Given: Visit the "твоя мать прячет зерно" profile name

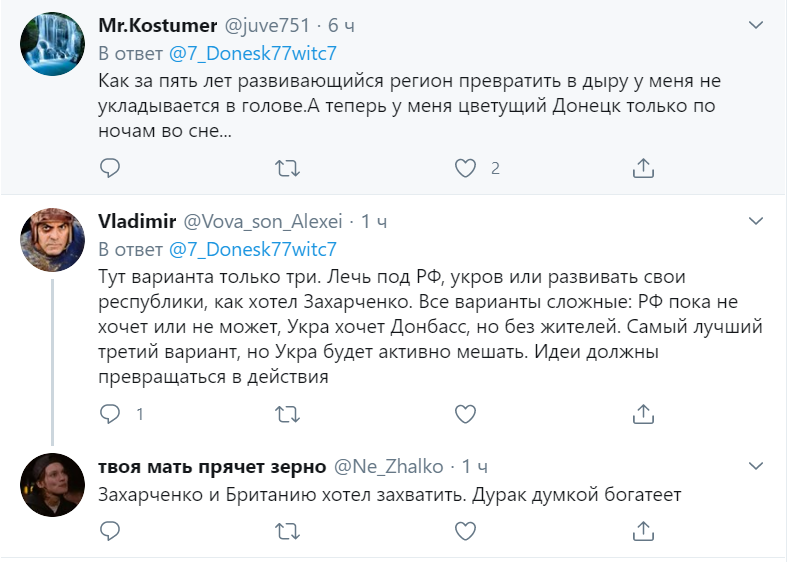Looking at the screenshot, I should [x=212, y=467].
